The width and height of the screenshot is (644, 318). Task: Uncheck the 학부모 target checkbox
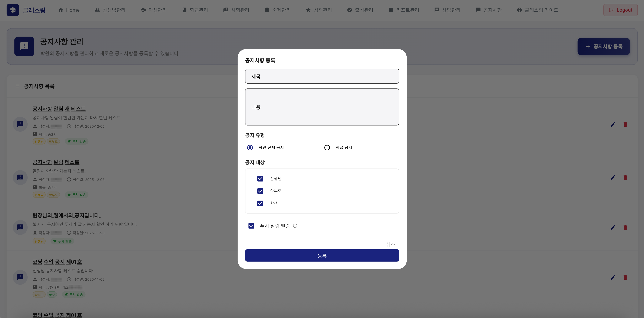260,191
